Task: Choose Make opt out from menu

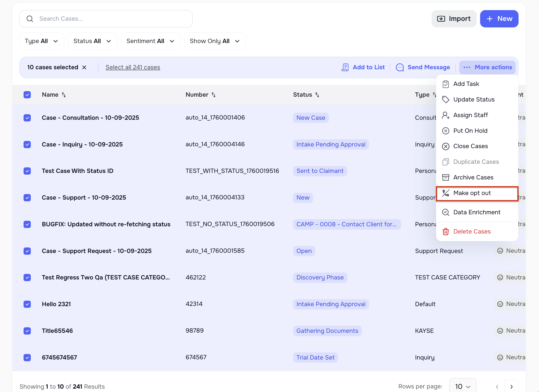Action: (472, 193)
